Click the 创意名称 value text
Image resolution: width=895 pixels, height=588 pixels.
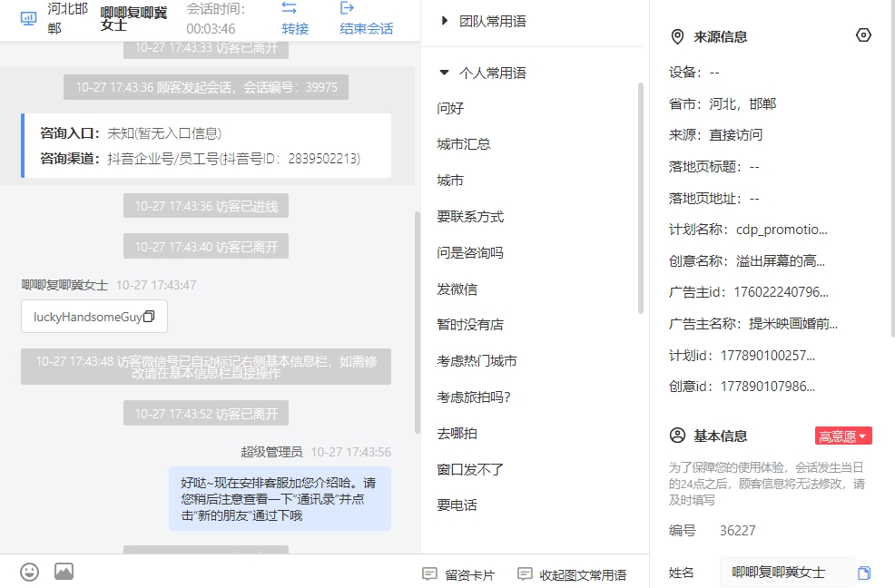pos(781,261)
